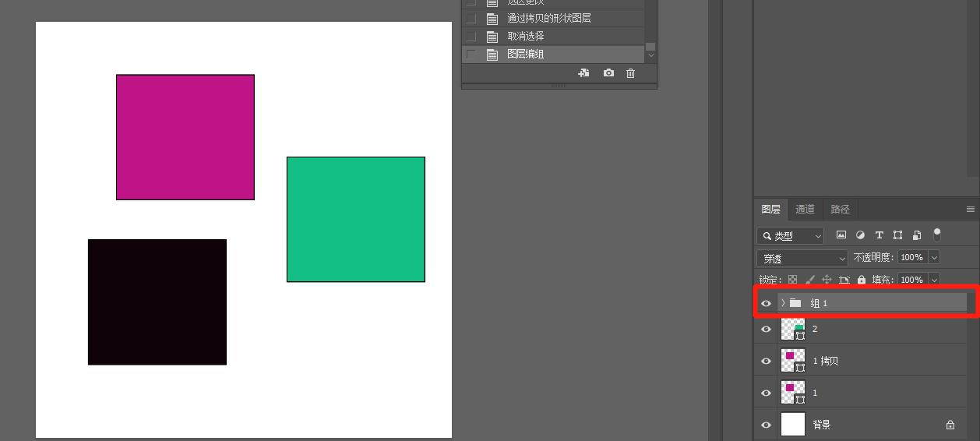Hide the 组 1 group visibility
980x441 pixels.
pyautogui.click(x=766, y=303)
